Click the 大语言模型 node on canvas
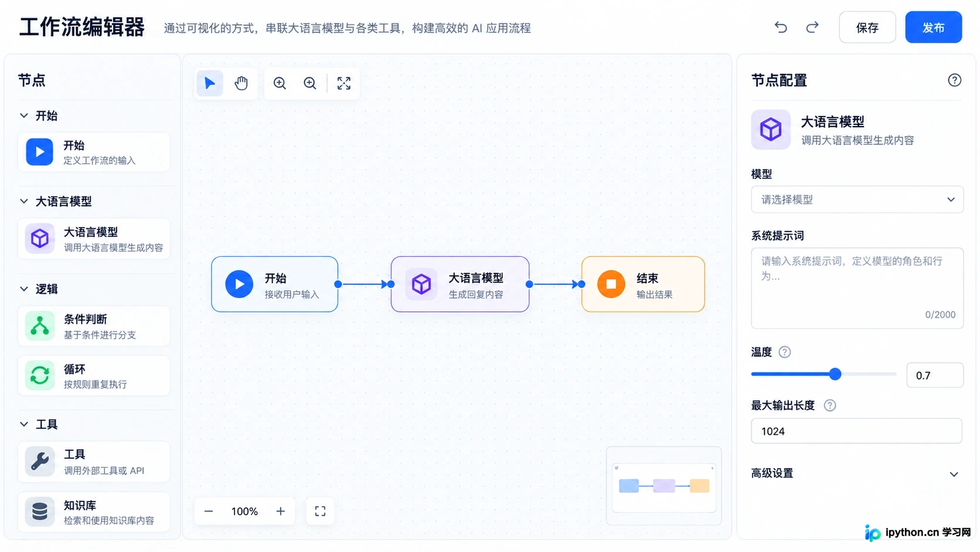This screenshot has width=980, height=552. pyautogui.click(x=460, y=284)
